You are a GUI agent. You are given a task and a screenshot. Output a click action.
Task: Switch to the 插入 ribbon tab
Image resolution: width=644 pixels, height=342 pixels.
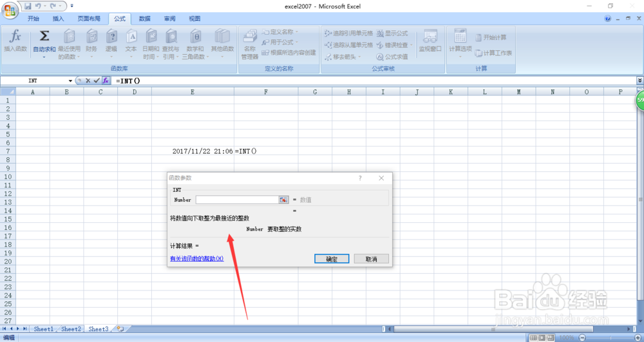(59, 19)
